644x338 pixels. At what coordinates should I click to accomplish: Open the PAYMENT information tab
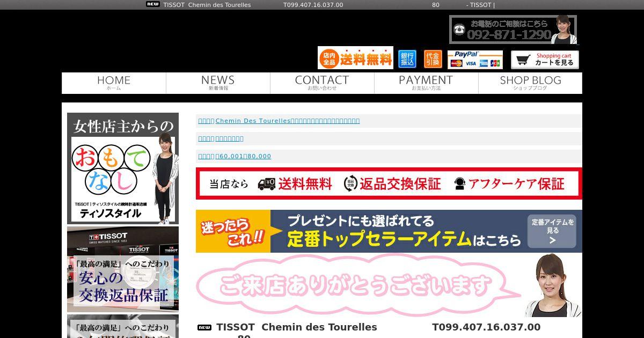426,83
